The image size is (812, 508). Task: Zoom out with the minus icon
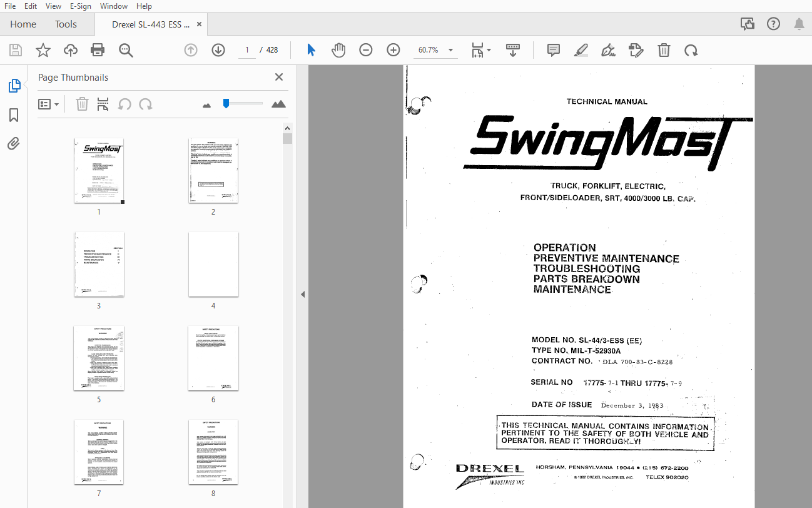point(366,50)
